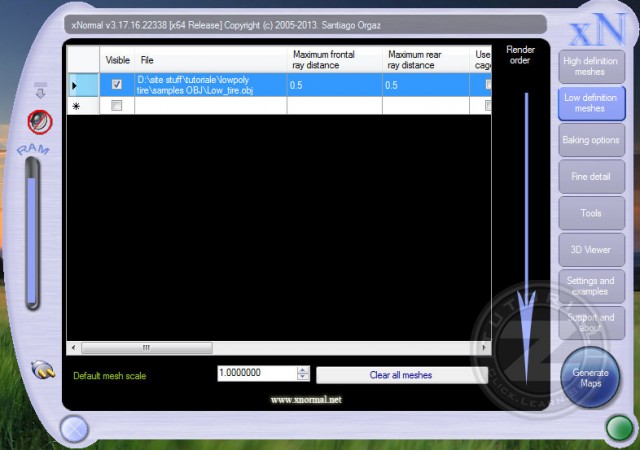Check Visible box in the new empty row
The width and height of the screenshot is (640, 450).
[117, 105]
